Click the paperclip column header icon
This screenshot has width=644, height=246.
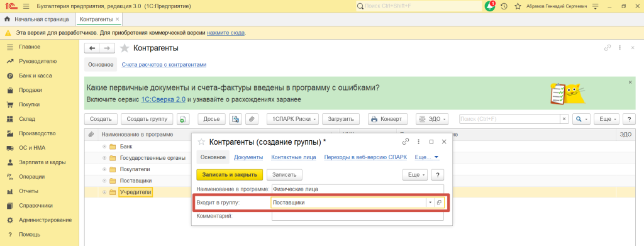91,134
